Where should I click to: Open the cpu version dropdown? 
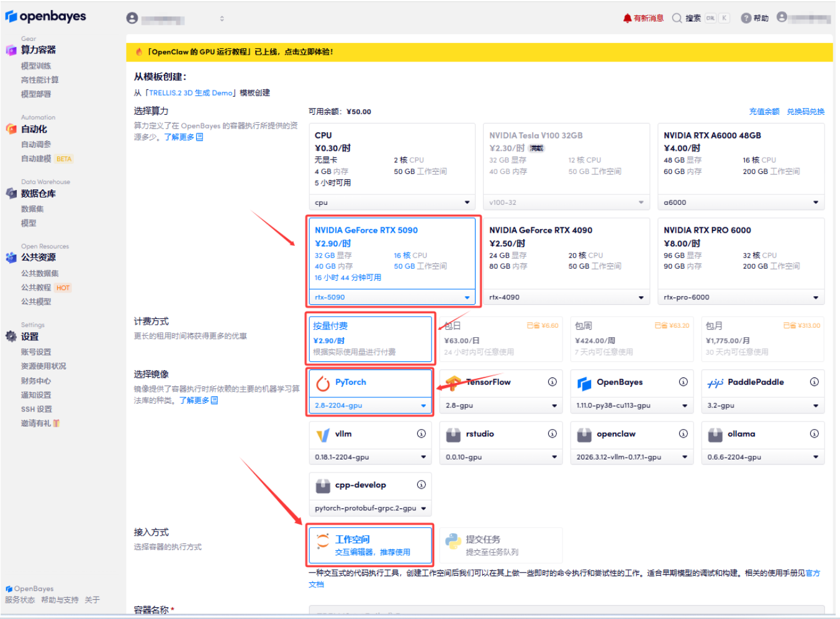[392, 202]
